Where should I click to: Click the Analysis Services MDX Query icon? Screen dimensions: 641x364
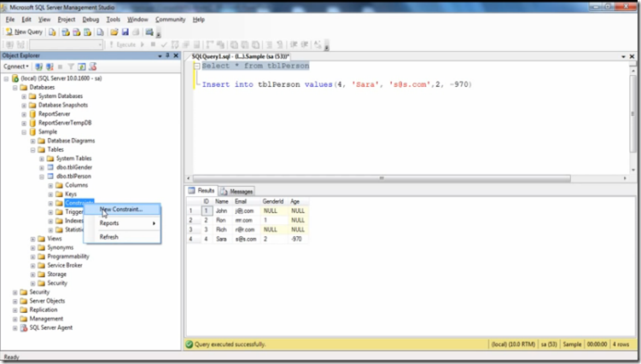click(x=66, y=32)
